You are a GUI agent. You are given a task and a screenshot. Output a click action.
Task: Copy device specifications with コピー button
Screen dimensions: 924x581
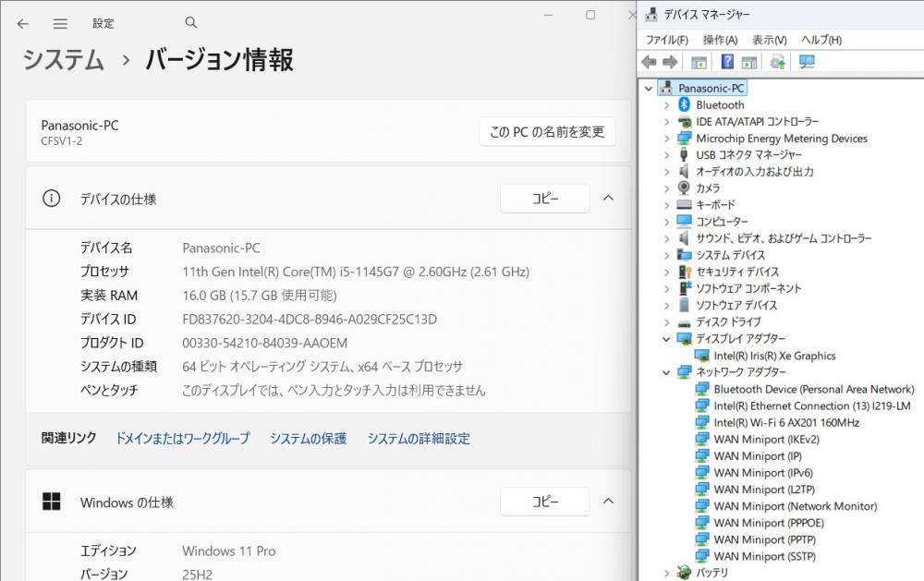[x=544, y=199]
